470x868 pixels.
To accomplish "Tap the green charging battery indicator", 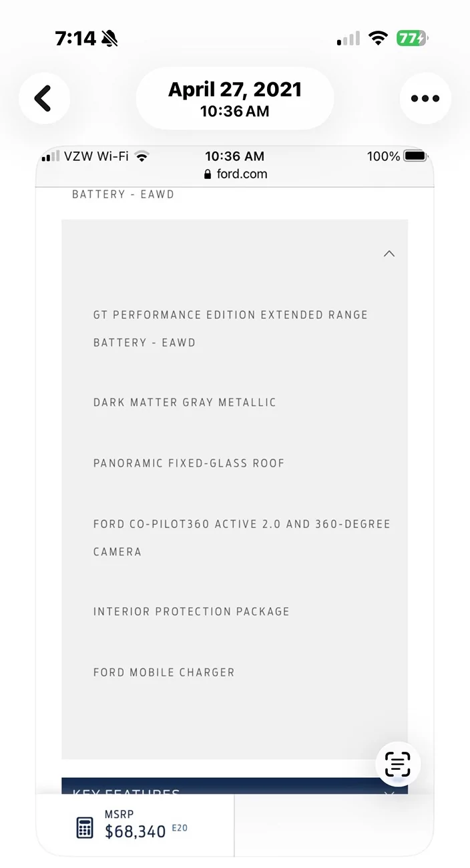I will point(412,38).
